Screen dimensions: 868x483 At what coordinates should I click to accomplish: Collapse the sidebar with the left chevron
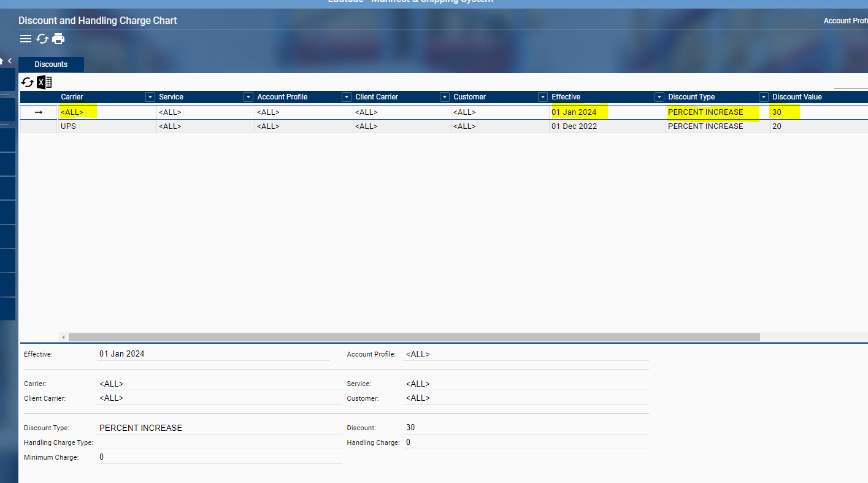[x=10, y=61]
